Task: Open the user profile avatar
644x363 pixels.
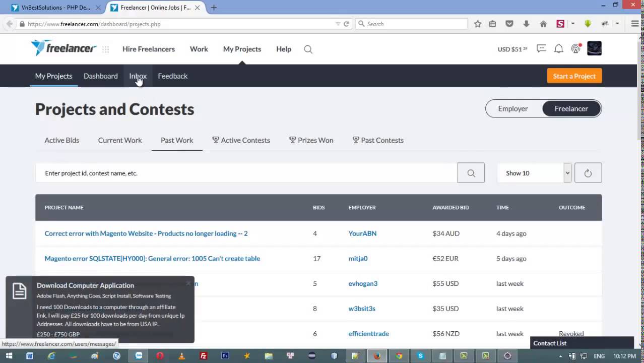Action: click(594, 48)
